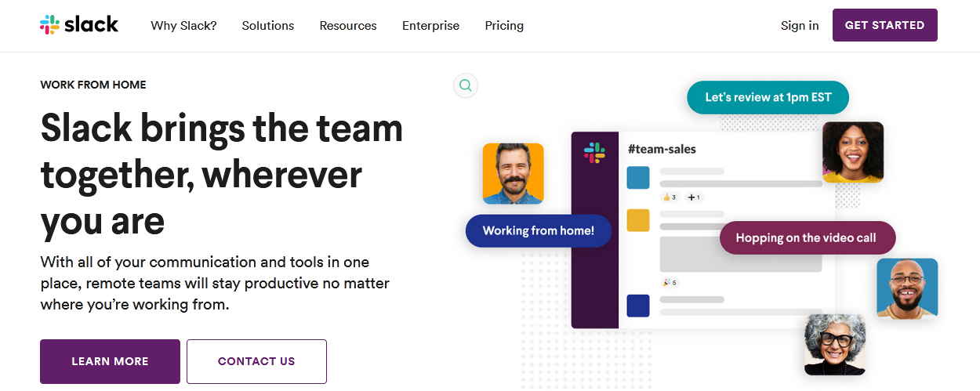The width and height of the screenshot is (980, 391).
Task: Click the Slack logo in header
Action: [79, 25]
